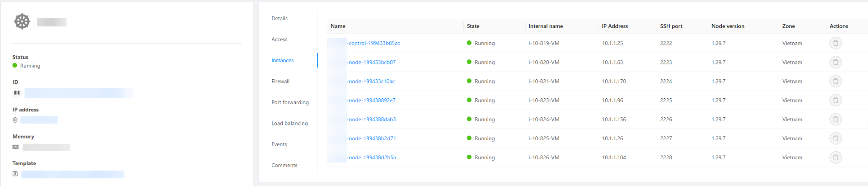The width and height of the screenshot is (868, 186).
Task: Click trash icon for node-199433bcb07
Action: pos(835,62)
